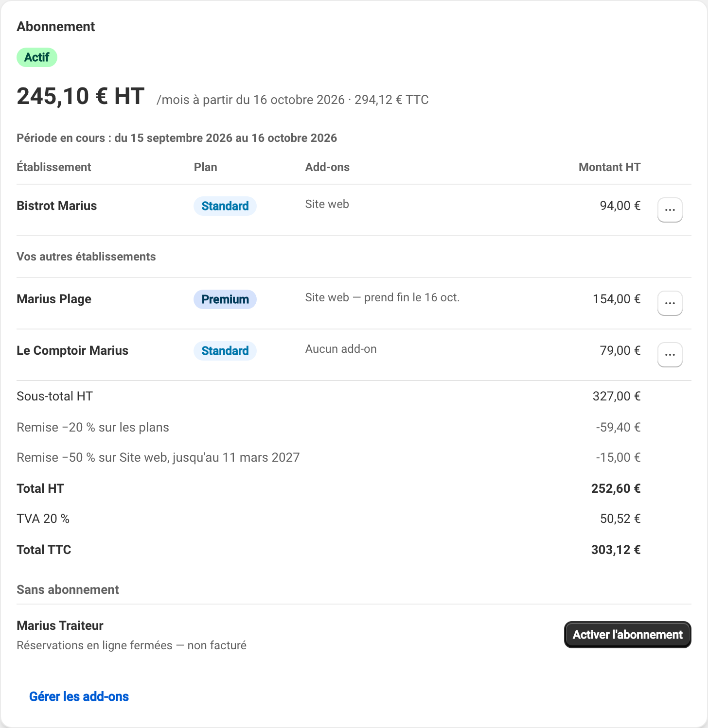Screen dimensions: 708x728
Task: Click the Aucun add-on text
Action: (341, 349)
